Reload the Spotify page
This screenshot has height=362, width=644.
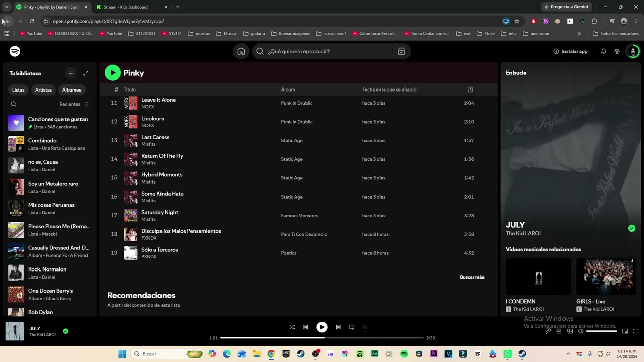coord(32,21)
